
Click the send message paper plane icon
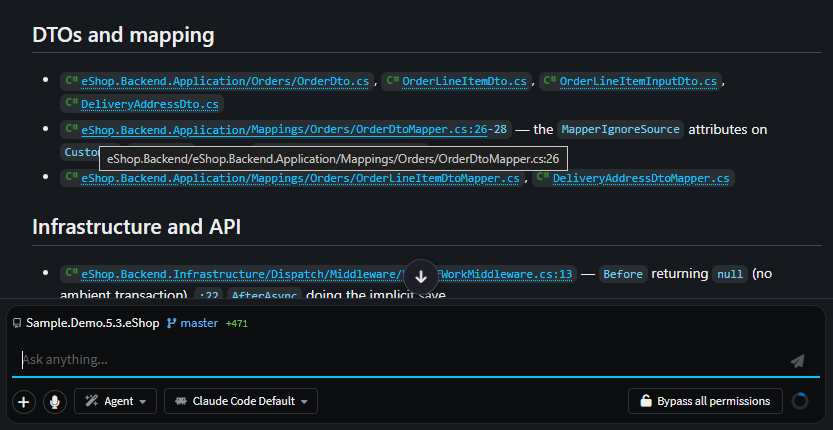pyautogui.click(x=797, y=361)
